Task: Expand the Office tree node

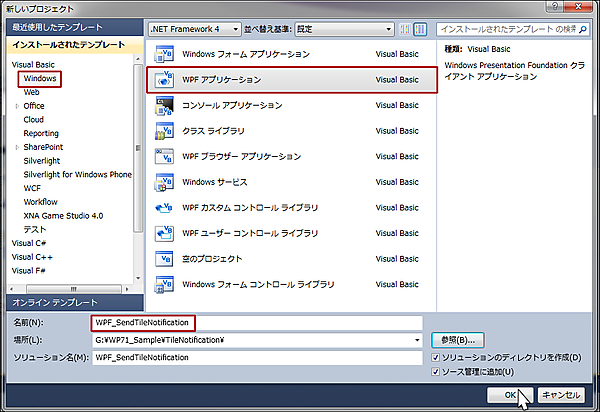Action: [17, 105]
